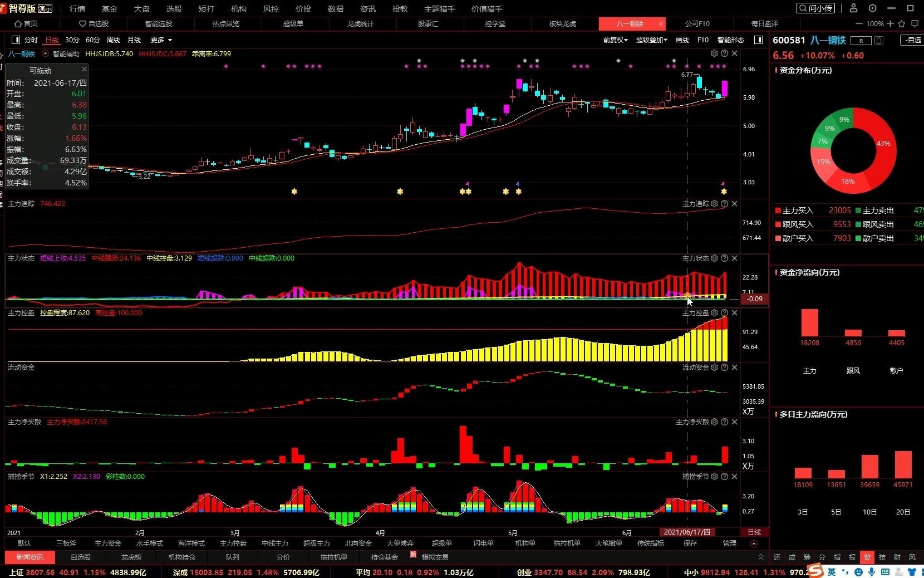Select 三板斧 indicator template
This screenshot has height=578, width=924.
(66, 543)
